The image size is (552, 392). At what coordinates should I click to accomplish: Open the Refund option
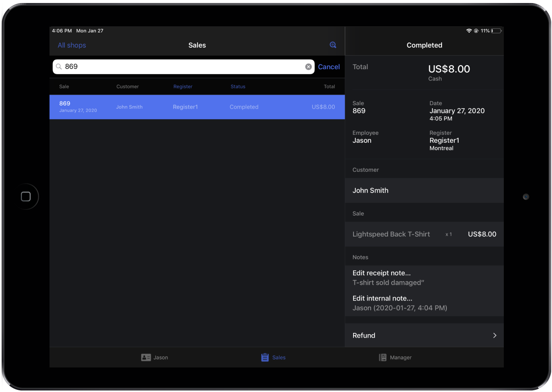424,335
